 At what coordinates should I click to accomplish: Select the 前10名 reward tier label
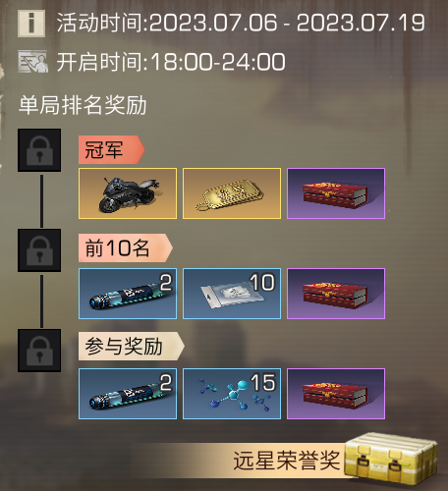(x=125, y=247)
